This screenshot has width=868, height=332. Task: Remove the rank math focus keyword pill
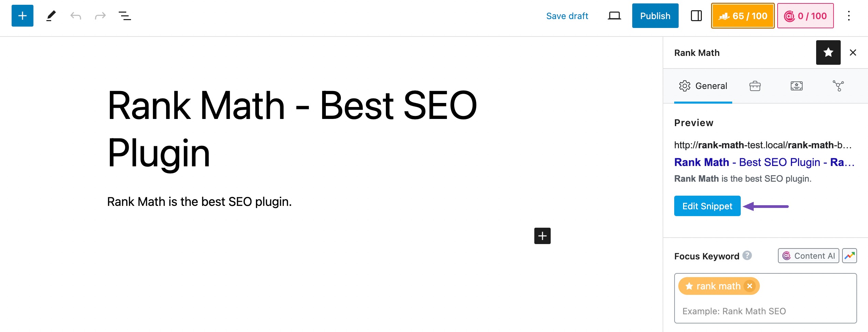tap(749, 286)
